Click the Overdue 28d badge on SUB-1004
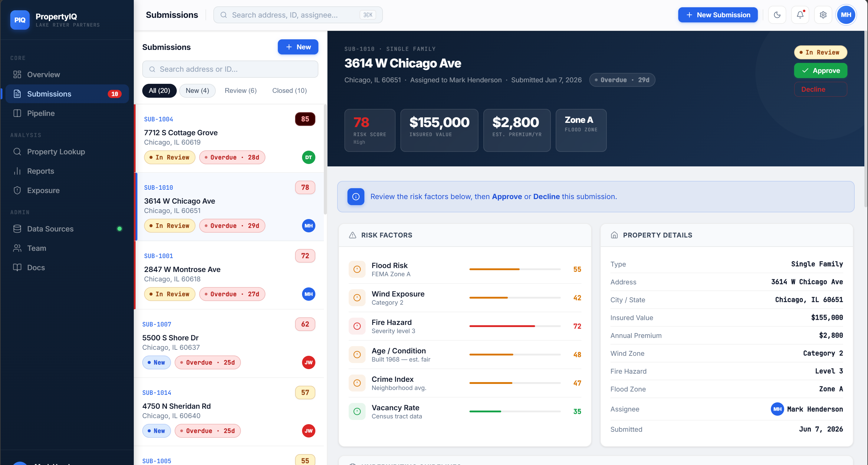 232,157
